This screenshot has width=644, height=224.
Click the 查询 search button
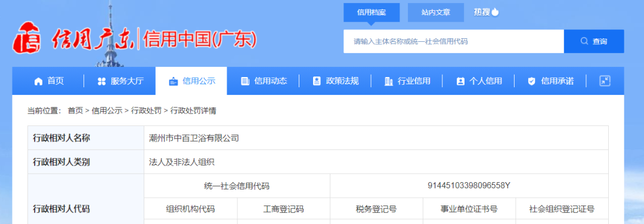594,41
